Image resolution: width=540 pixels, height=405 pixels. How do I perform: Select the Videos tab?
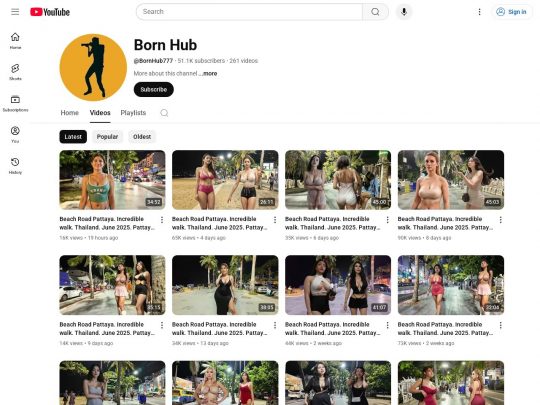[x=100, y=113]
